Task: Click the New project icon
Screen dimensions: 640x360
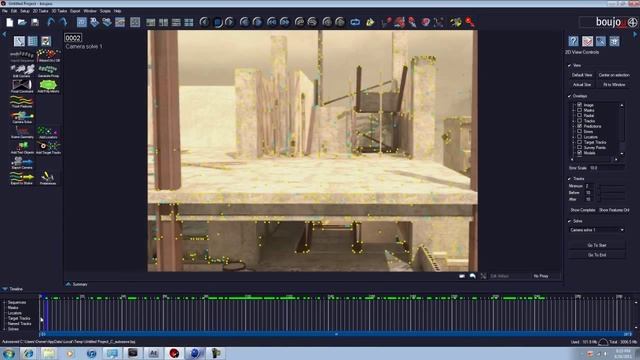Action: 9,22
